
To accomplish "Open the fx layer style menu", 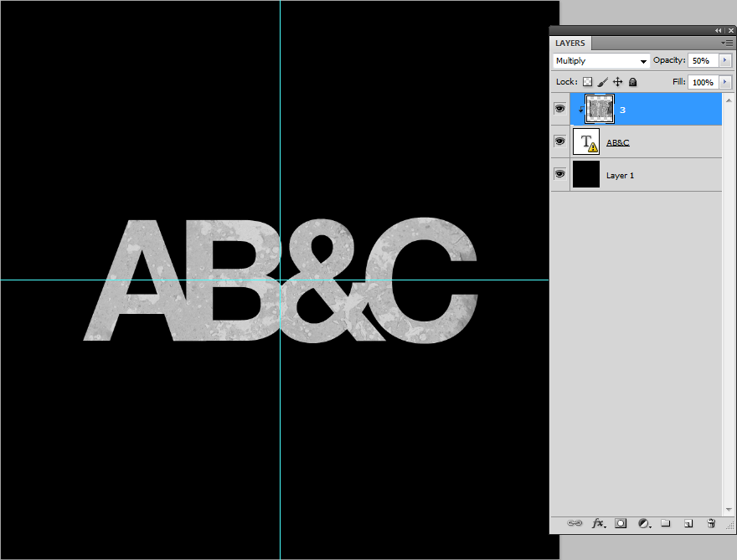I will tap(599, 523).
